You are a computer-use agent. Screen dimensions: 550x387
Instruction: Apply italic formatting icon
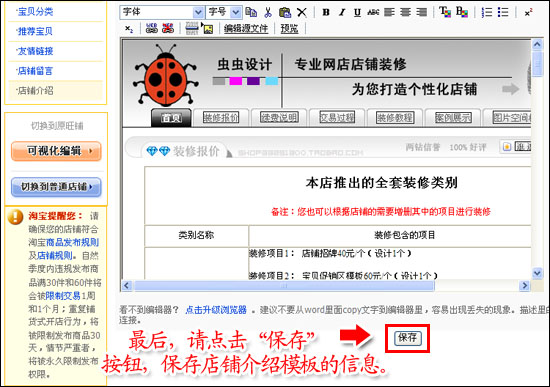pos(342,12)
